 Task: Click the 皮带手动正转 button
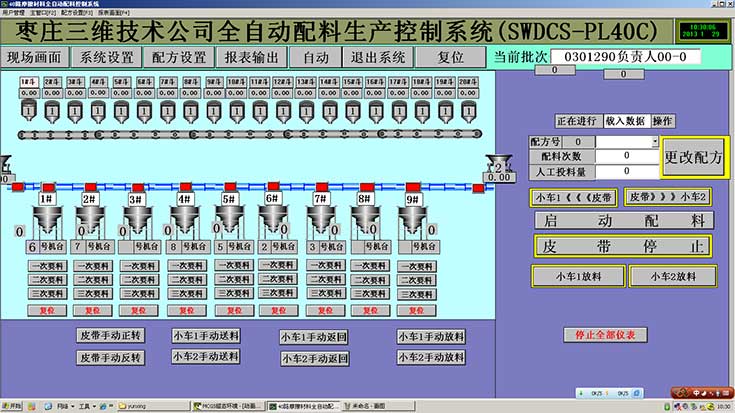(111, 335)
